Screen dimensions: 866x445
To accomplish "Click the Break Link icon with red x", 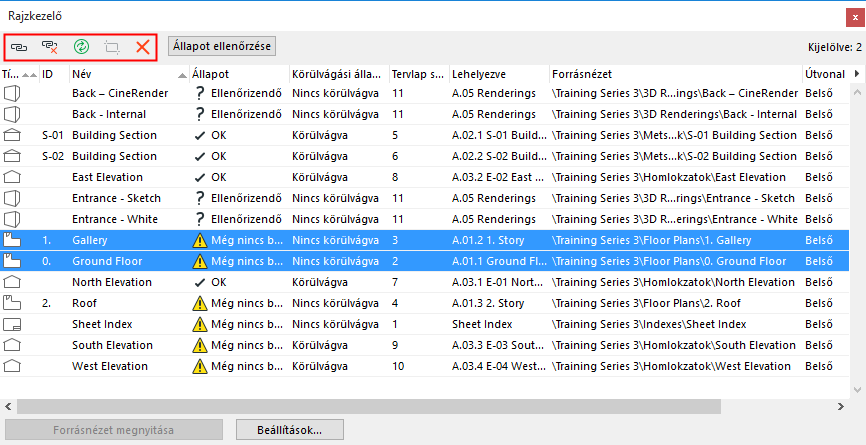I will pyautogui.click(x=50, y=47).
